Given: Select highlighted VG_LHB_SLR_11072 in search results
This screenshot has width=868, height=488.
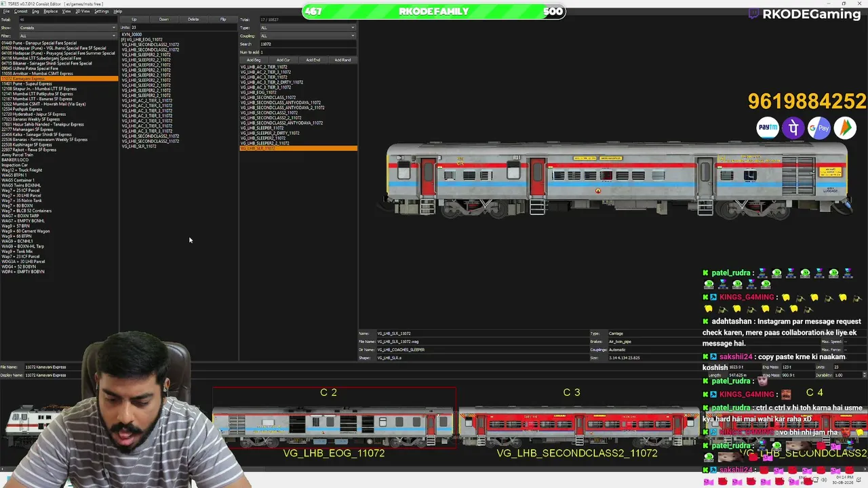Looking at the screenshot, I should coord(298,148).
